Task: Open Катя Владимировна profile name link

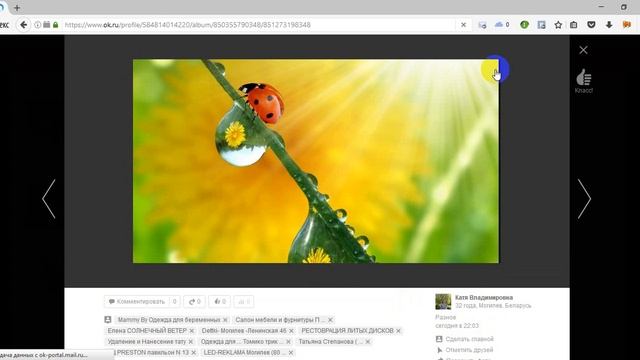Action: 484,298
